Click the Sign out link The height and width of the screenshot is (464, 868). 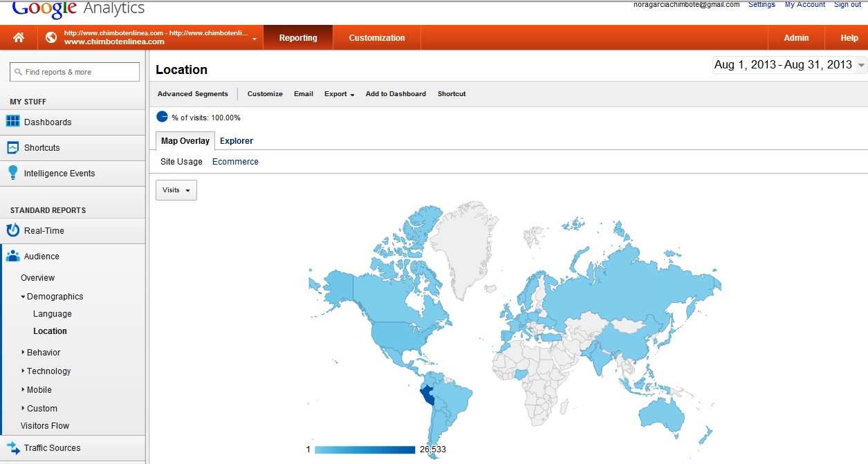coord(847,4)
